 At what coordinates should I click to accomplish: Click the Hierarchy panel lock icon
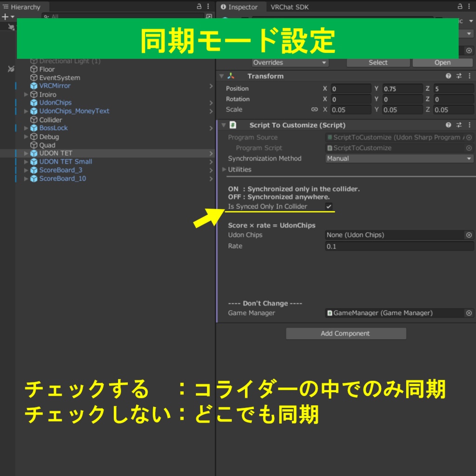pyautogui.click(x=199, y=7)
